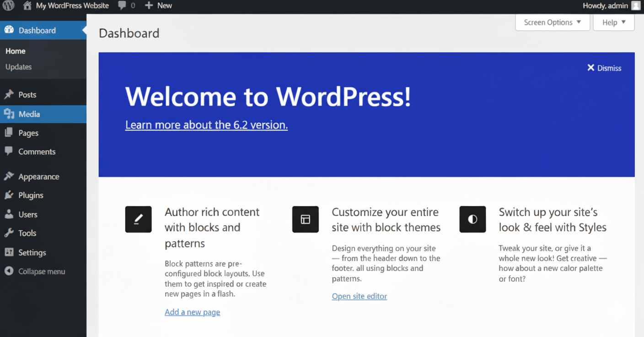Open the Posts section via its pushpin icon

click(10, 95)
